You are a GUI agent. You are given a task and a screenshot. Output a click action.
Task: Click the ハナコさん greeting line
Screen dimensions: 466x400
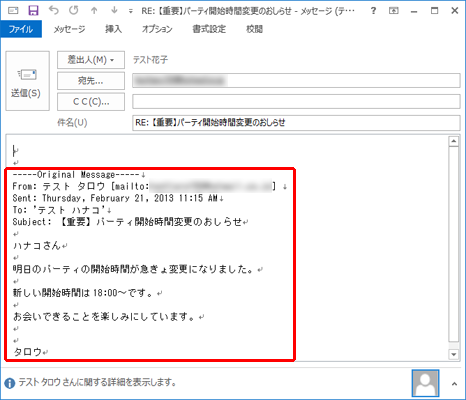tap(40, 246)
